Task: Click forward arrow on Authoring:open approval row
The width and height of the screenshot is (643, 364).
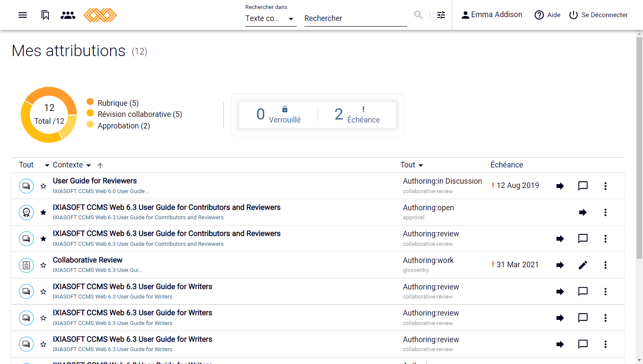Action: click(x=583, y=212)
